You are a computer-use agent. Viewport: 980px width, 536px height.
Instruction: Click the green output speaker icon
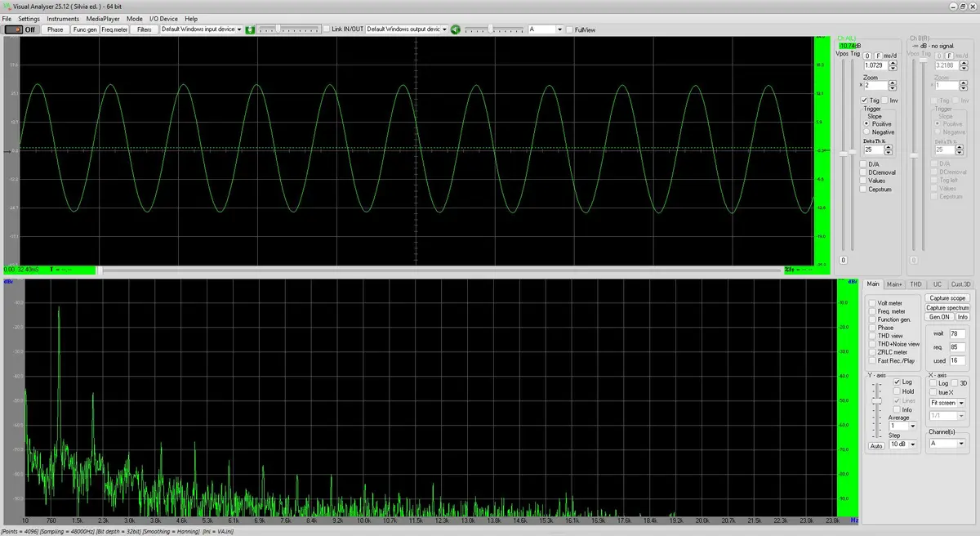point(456,29)
